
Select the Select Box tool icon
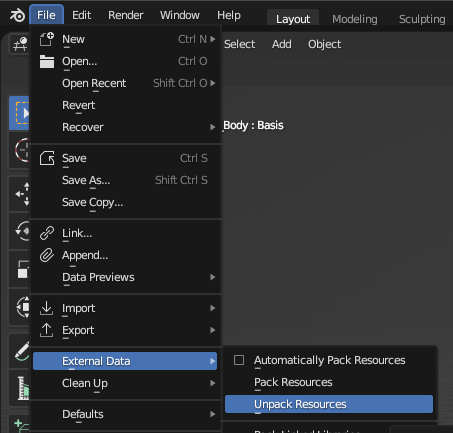click(19, 113)
